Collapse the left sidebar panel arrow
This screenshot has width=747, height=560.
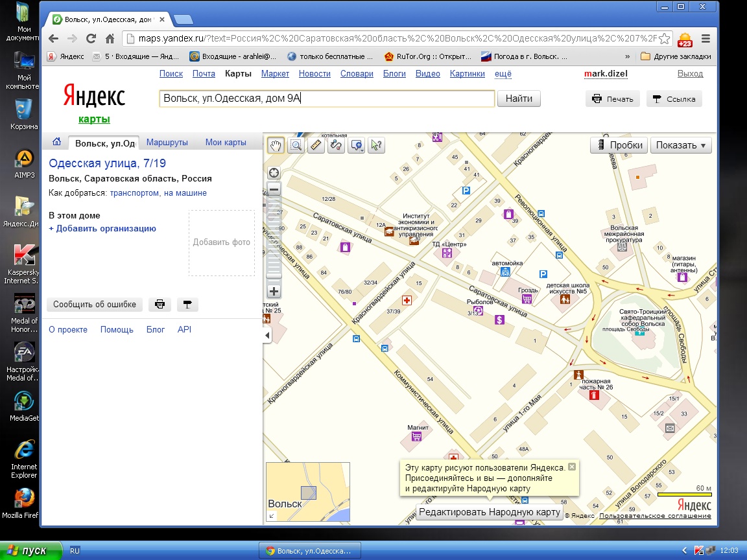267,335
